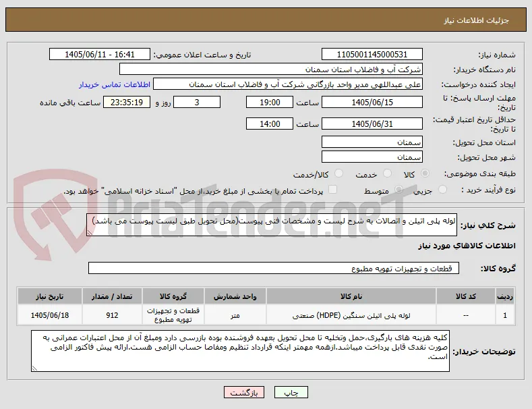This screenshot has width=532, height=409.
Task: Click the delivery city field سمنان
Action: coord(372,157)
